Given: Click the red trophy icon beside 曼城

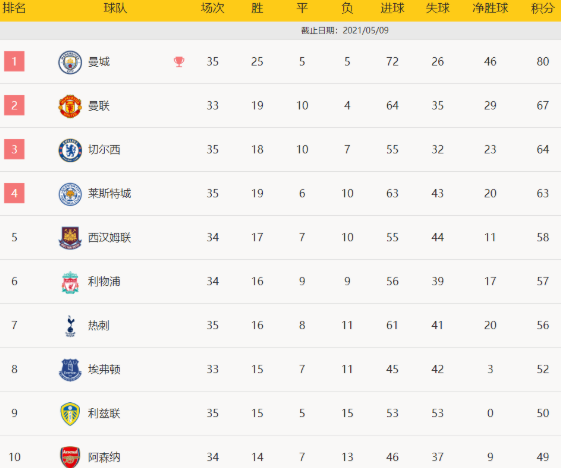Looking at the screenshot, I should pyautogui.click(x=179, y=62).
